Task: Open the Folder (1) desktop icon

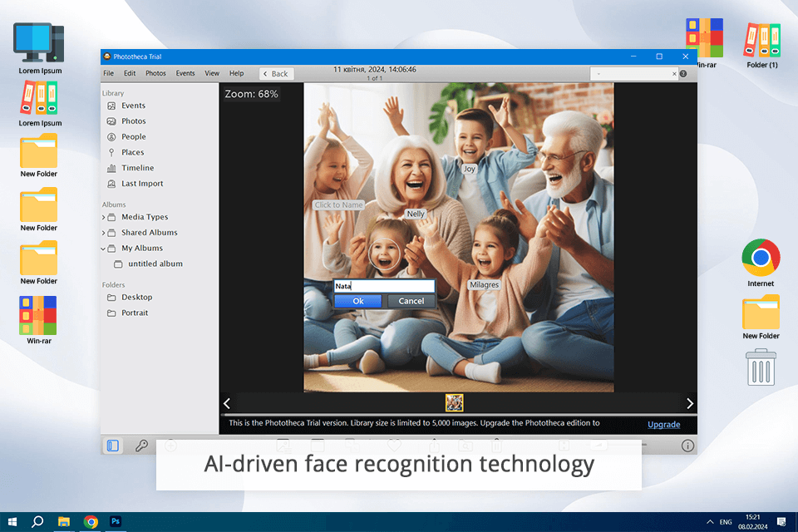Action: pos(762,45)
